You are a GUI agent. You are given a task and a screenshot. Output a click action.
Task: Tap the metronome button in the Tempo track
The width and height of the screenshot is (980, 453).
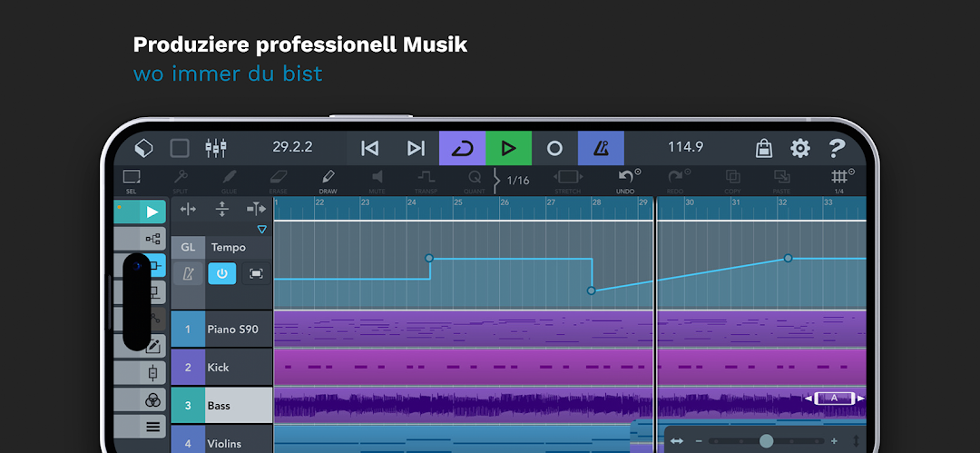(188, 273)
